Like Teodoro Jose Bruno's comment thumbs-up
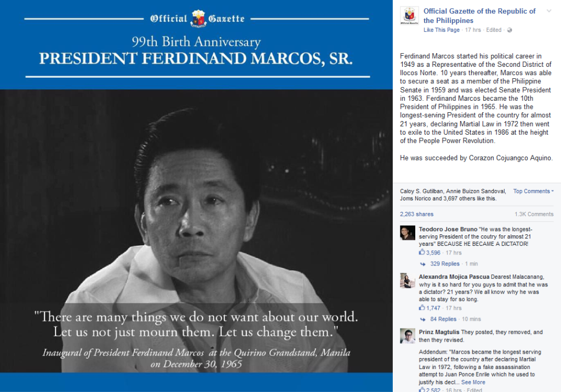This screenshot has width=561, height=392. click(422, 252)
